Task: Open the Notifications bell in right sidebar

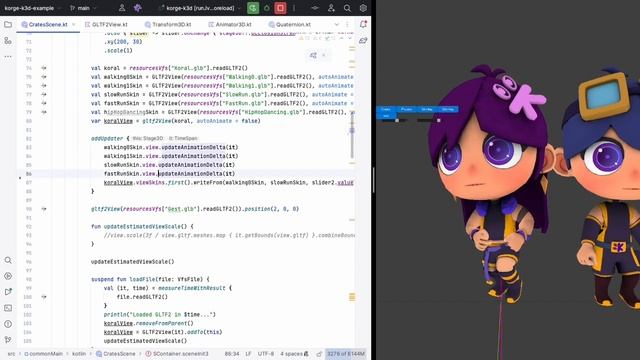Action: pyautogui.click(x=363, y=24)
